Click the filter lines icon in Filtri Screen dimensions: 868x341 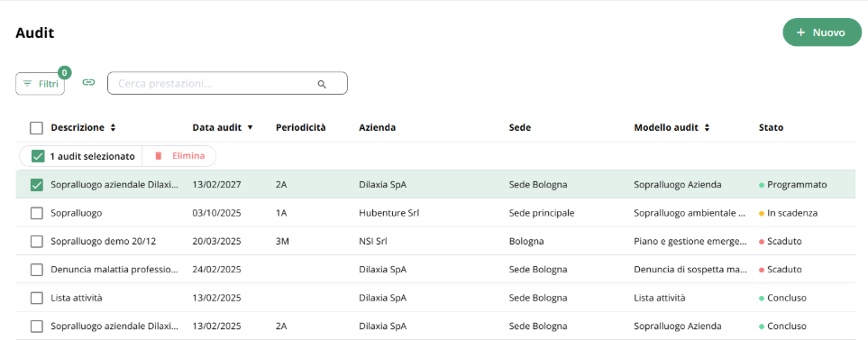pos(27,84)
